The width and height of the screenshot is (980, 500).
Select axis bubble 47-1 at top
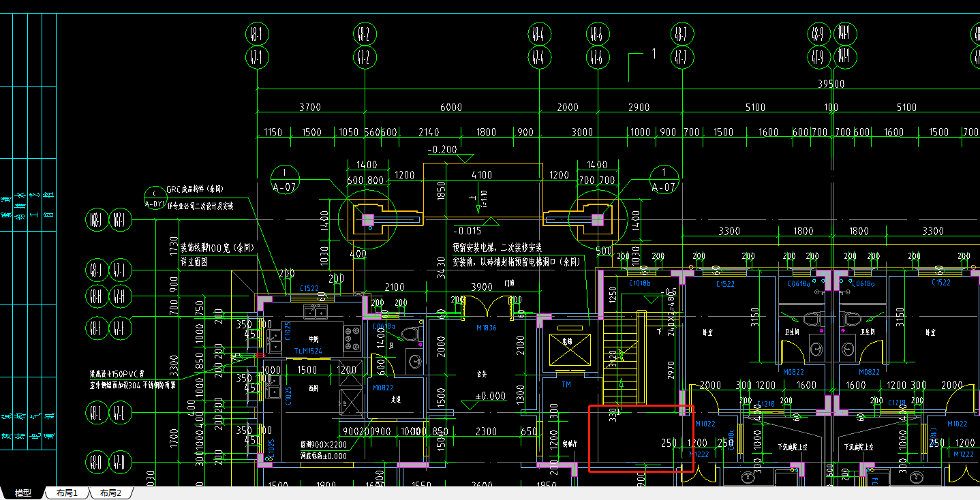257,57
